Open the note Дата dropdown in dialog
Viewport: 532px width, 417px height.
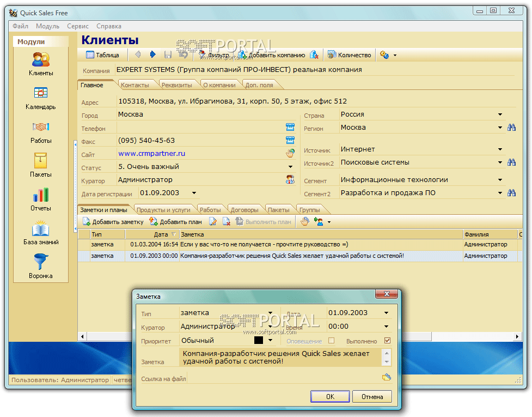point(387,313)
